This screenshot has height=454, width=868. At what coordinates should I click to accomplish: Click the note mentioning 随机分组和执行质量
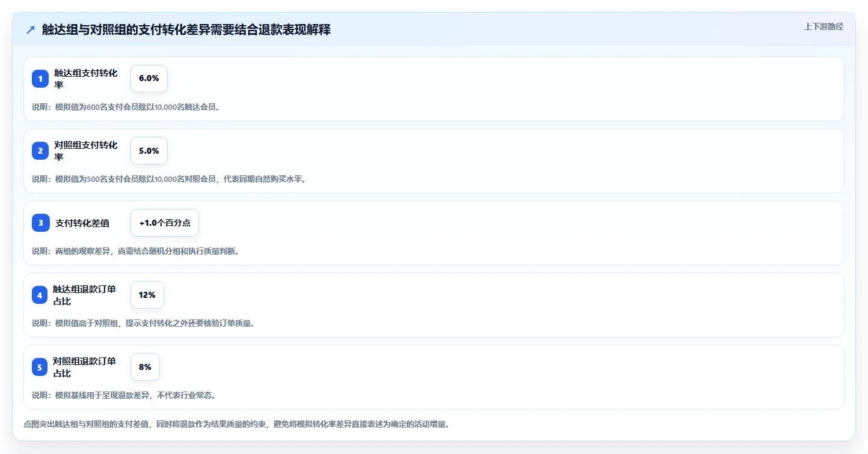[x=136, y=251]
